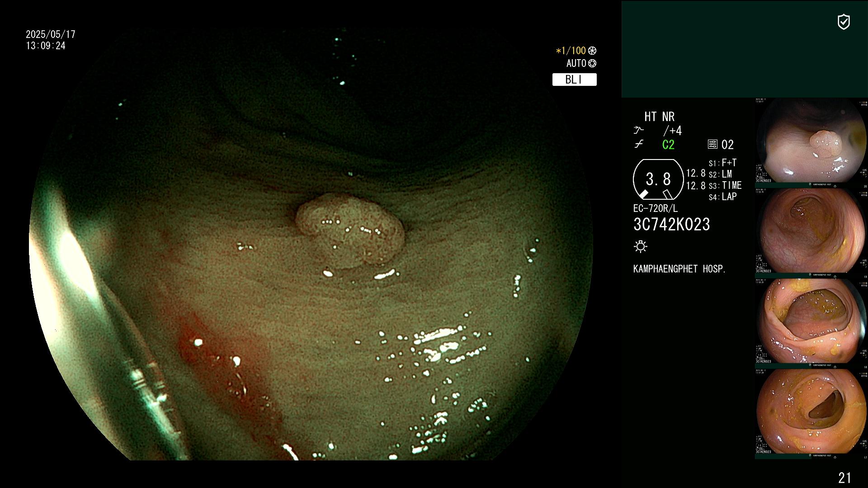Click the time text 13:09:24

[x=46, y=46]
